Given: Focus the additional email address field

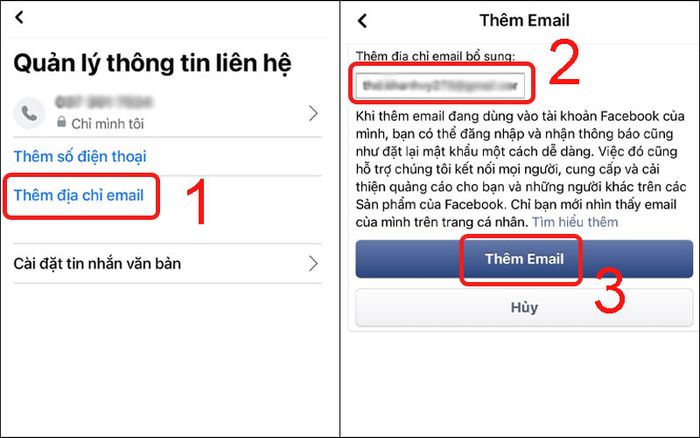Looking at the screenshot, I should click(x=440, y=85).
